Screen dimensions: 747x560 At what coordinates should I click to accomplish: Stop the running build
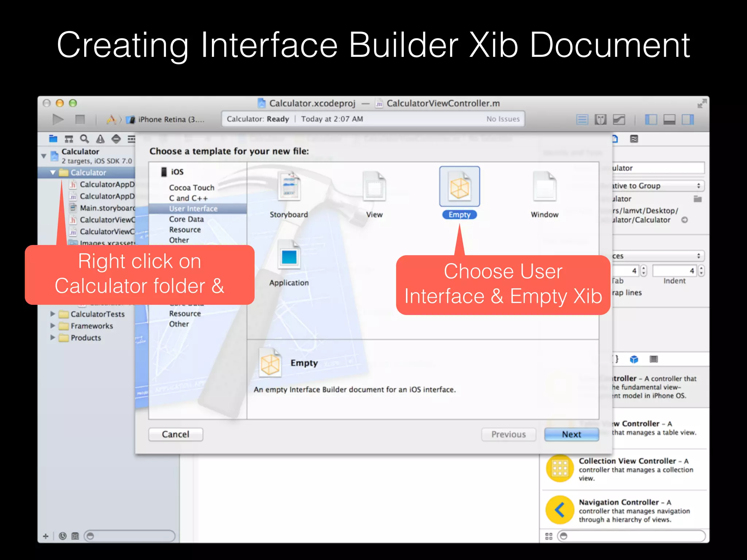pyautogui.click(x=80, y=119)
